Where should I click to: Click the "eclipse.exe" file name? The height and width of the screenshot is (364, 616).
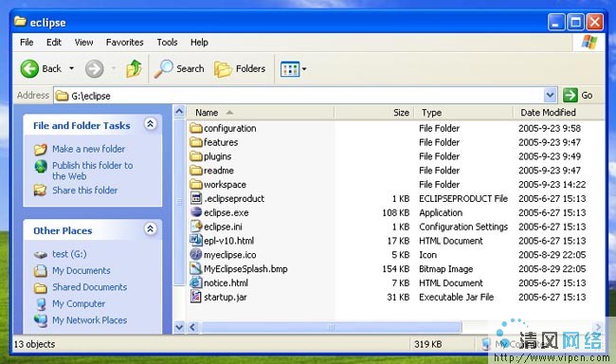coord(226,212)
